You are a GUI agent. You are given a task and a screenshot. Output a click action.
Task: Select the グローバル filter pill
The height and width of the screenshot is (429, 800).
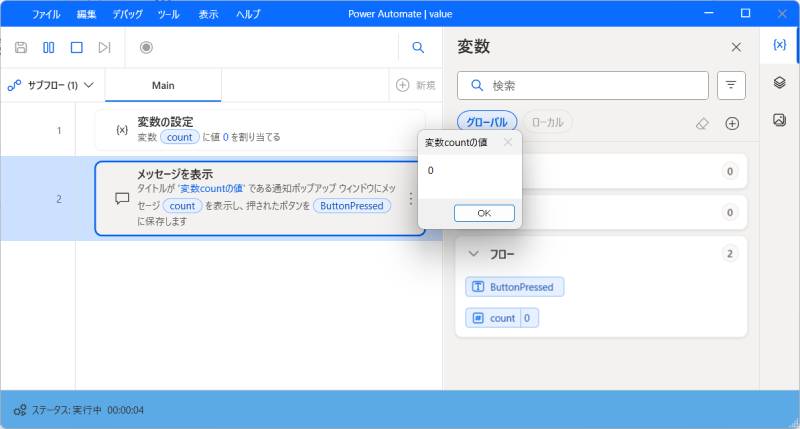click(487, 122)
